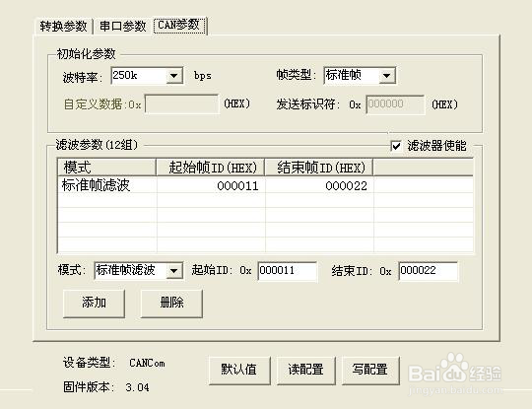Click the 模式 column header
The height and width of the screenshot is (409, 532).
106,168
